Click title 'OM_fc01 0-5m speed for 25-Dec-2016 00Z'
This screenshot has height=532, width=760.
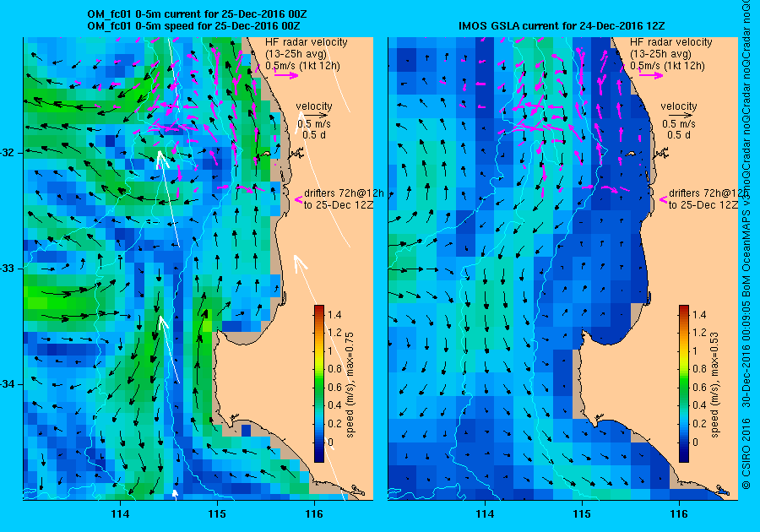pos(193,25)
